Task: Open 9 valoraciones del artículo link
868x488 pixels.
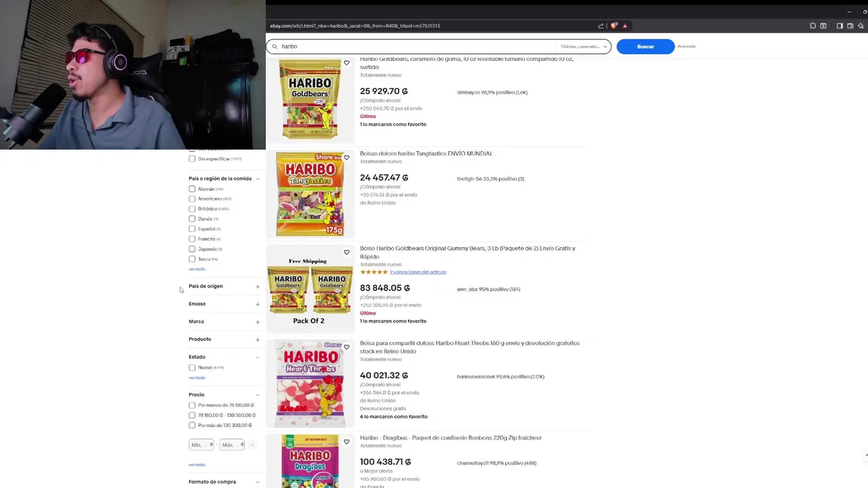Action: point(418,272)
